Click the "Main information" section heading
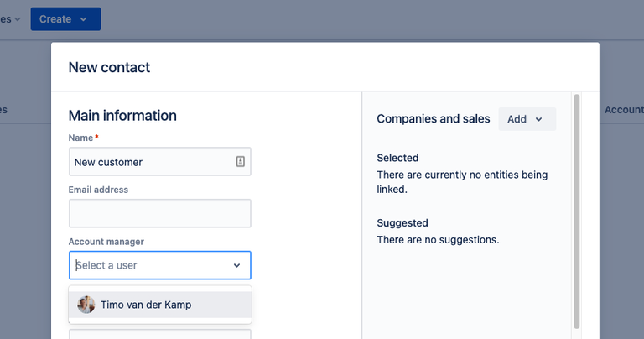The image size is (644, 339). click(x=122, y=116)
